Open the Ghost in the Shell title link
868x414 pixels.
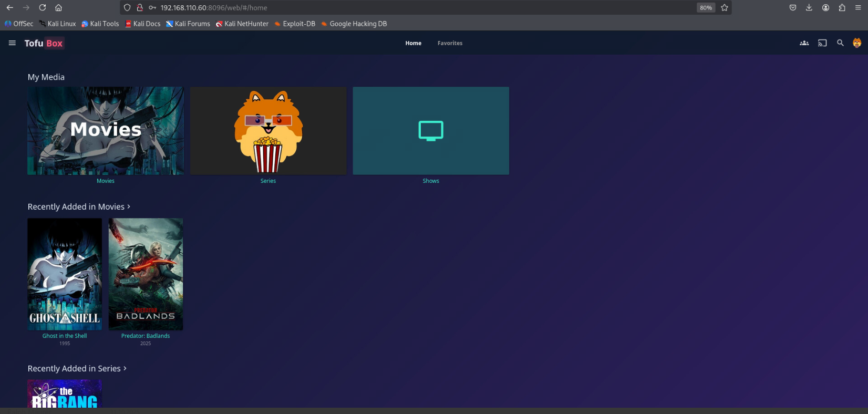pos(65,336)
